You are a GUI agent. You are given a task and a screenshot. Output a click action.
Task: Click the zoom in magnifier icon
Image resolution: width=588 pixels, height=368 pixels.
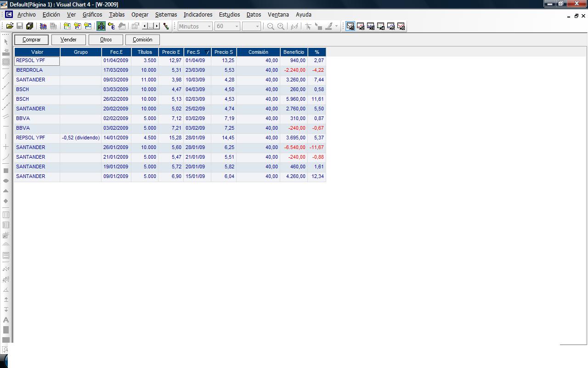coord(281,26)
